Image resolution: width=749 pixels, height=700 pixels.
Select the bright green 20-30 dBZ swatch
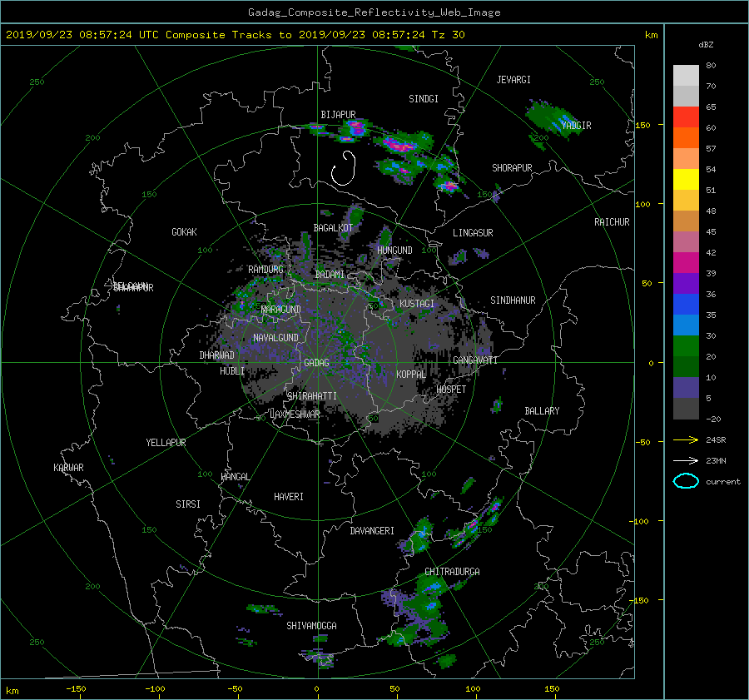pos(686,345)
